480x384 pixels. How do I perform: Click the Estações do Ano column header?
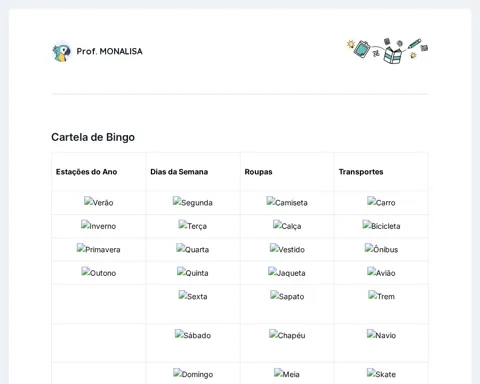[x=86, y=172]
